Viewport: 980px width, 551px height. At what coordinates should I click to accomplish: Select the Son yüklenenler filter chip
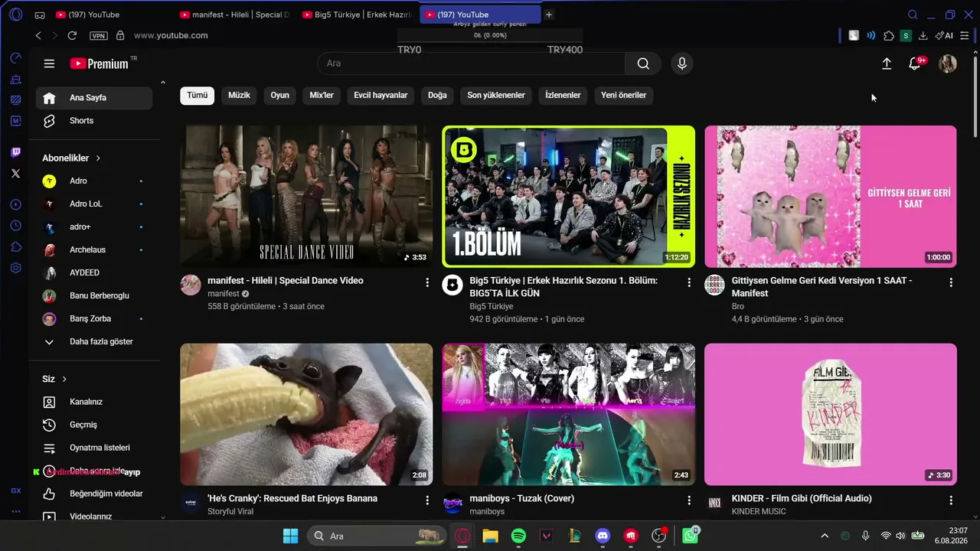pos(496,95)
